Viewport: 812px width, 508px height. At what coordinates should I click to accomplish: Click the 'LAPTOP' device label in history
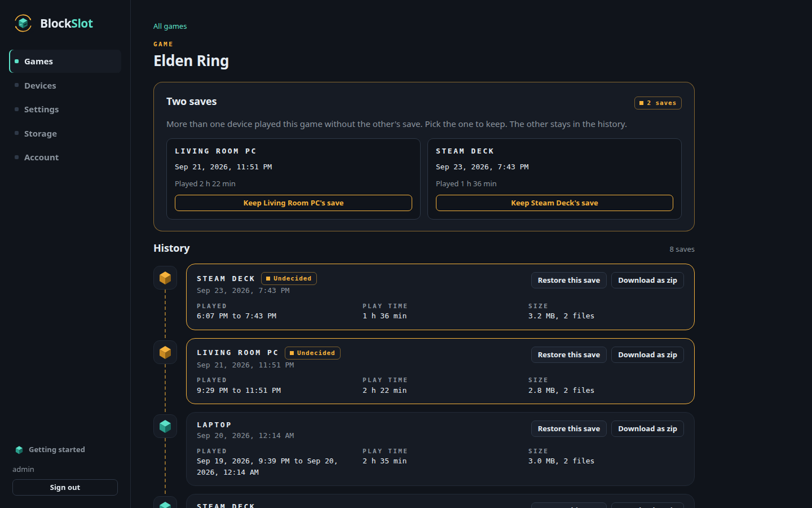214,425
